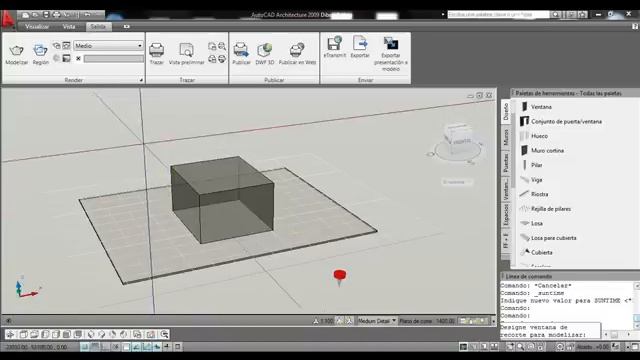Select the Región render crop tool

[x=40, y=51]
